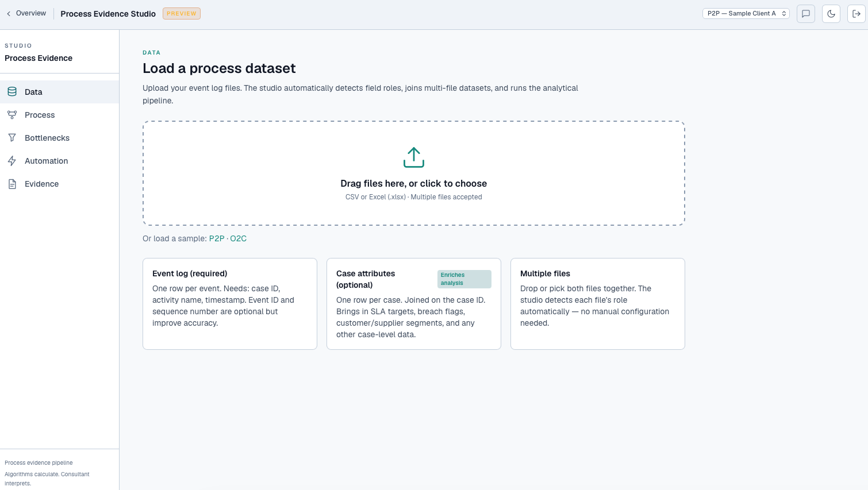
Task: Click the 'Event log (required)' card title
Action: [190, 273]
